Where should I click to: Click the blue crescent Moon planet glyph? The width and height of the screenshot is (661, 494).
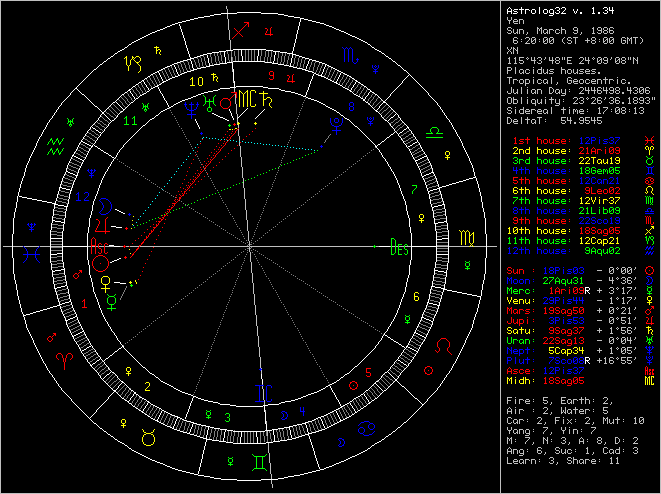[104, 208]
